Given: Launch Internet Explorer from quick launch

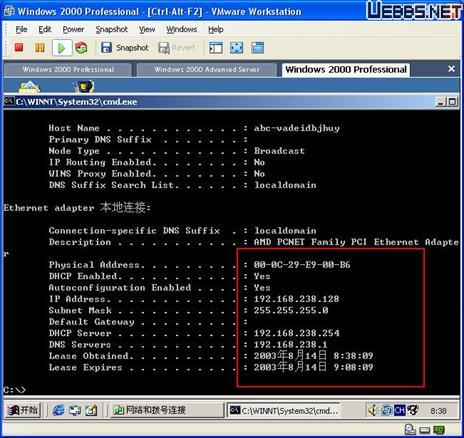Looking at the screenshot, I should [x=58, y=410].
